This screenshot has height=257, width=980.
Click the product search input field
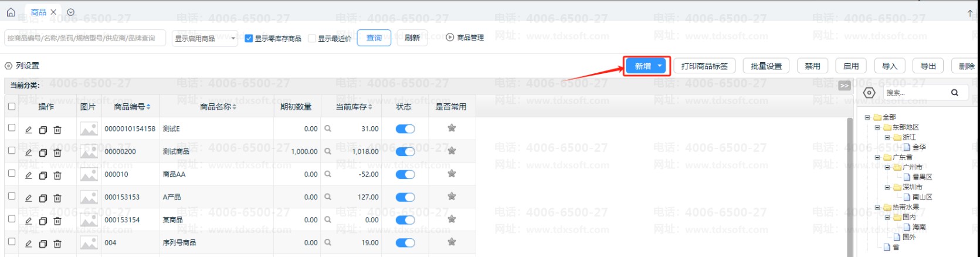[x=85, y=39]
